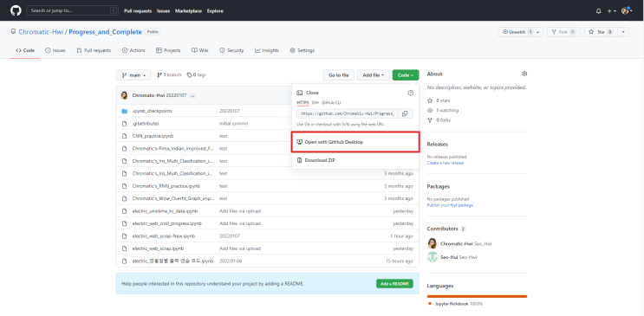
Task: Open electric_web_scrap.ipynb file
Action: pyautogui.click(x=158, y=248)
